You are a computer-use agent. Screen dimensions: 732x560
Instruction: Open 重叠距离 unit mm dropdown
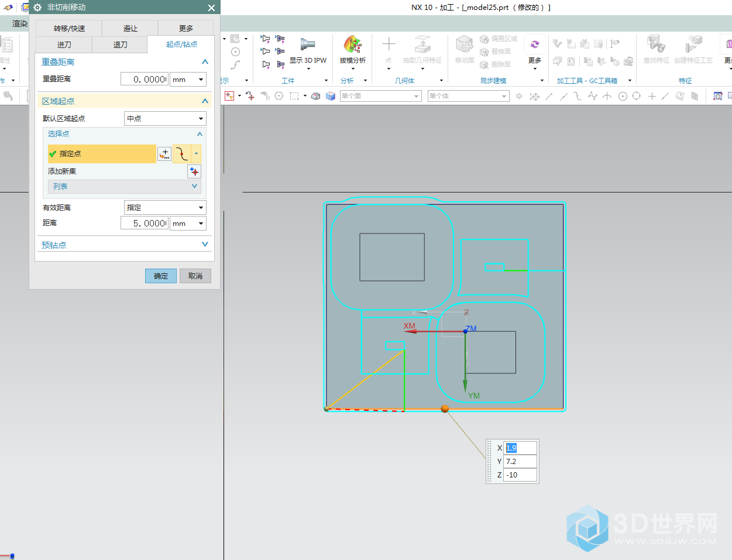pyautogui.click(x=188, y=79)
